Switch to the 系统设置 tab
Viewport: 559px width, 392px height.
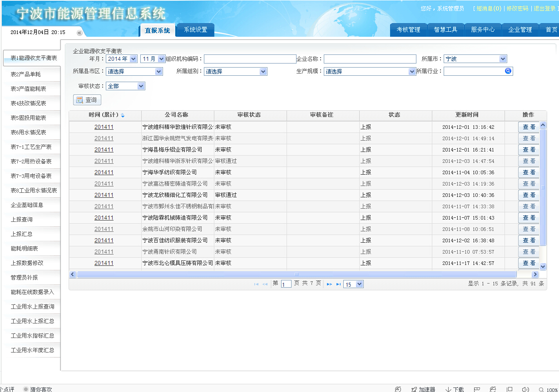(195, 30)
